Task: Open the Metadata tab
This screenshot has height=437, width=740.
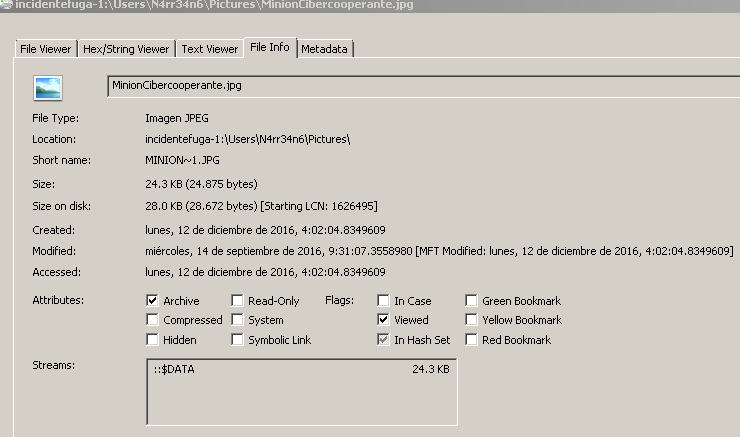Action: [x=325, y=49]
